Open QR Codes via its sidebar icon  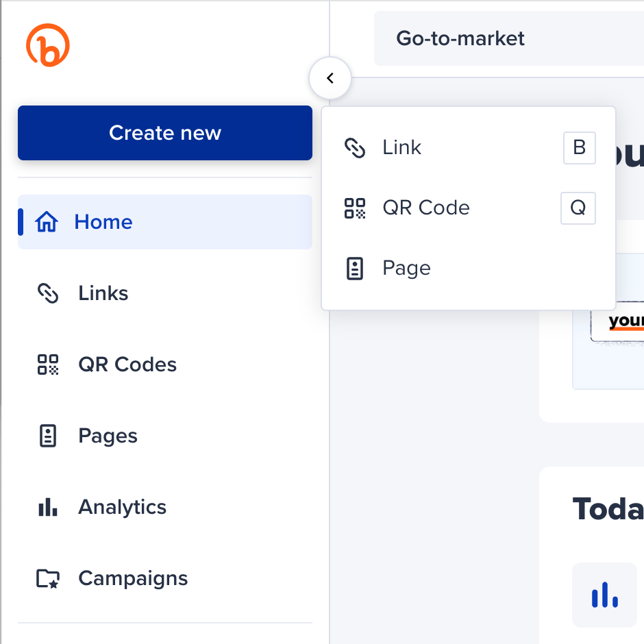[47, 364]
